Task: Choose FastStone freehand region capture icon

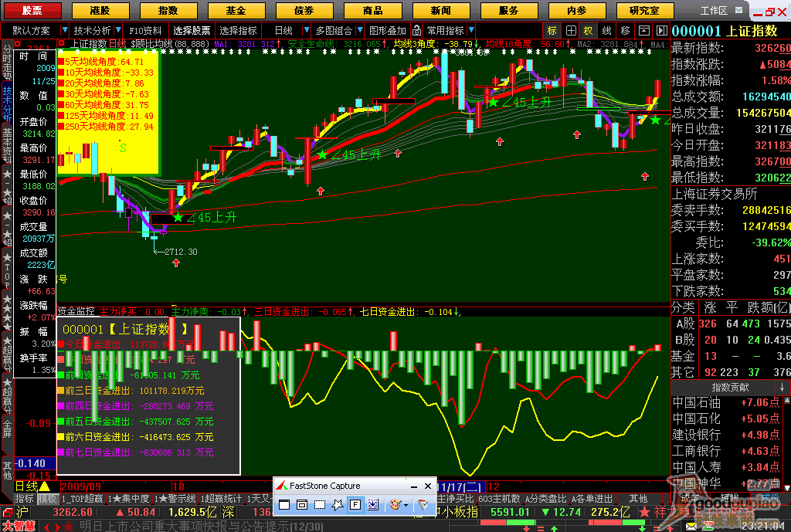Action: coord(337,505)
